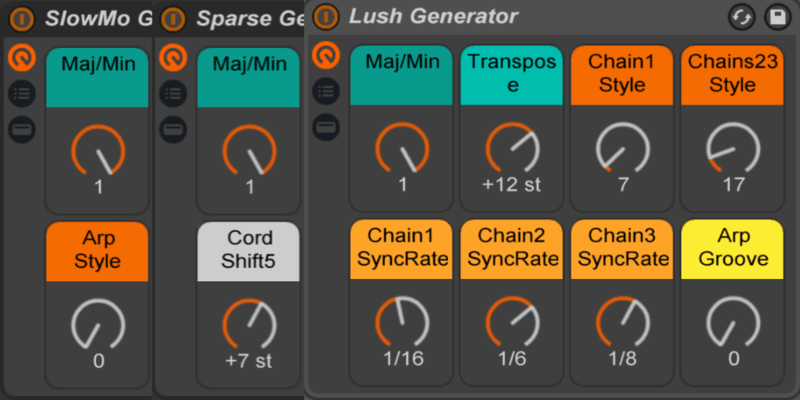The width and height of the screenshot is (800, 400).
Task: Click the chain list icon in SlowMo rack
Action: click(21, 94)
